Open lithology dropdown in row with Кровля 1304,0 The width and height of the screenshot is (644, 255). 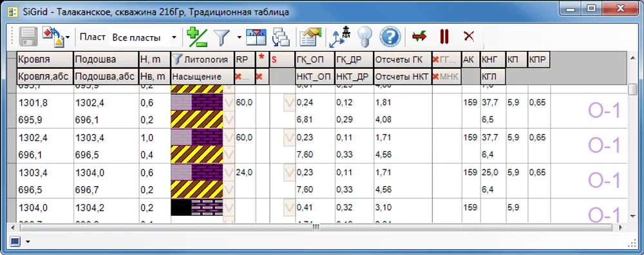pos(229,207)
